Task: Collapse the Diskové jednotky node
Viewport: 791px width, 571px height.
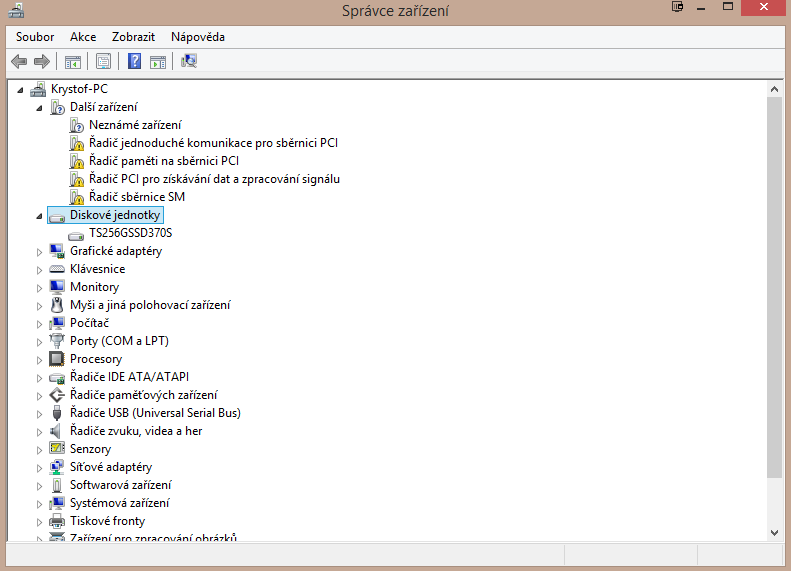Action: click(x=40, y=216)
